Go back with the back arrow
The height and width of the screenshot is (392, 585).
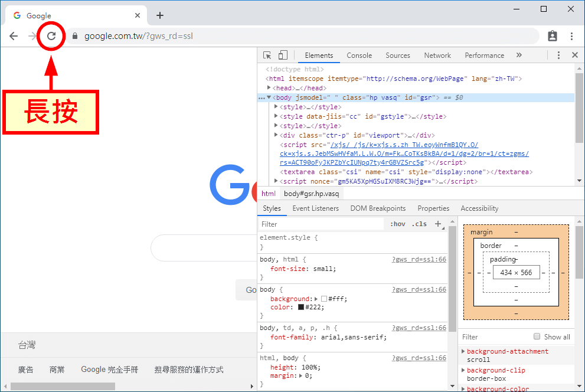pos(14,36)
